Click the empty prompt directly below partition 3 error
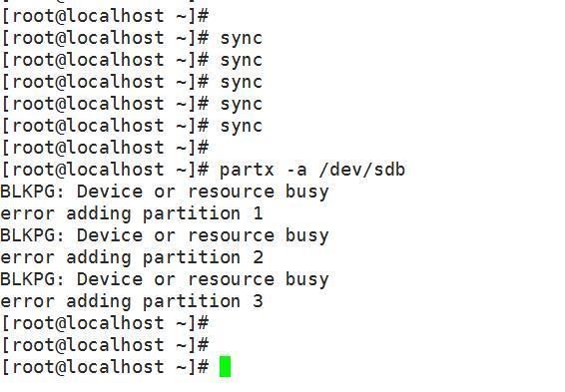 coord(105,323)
